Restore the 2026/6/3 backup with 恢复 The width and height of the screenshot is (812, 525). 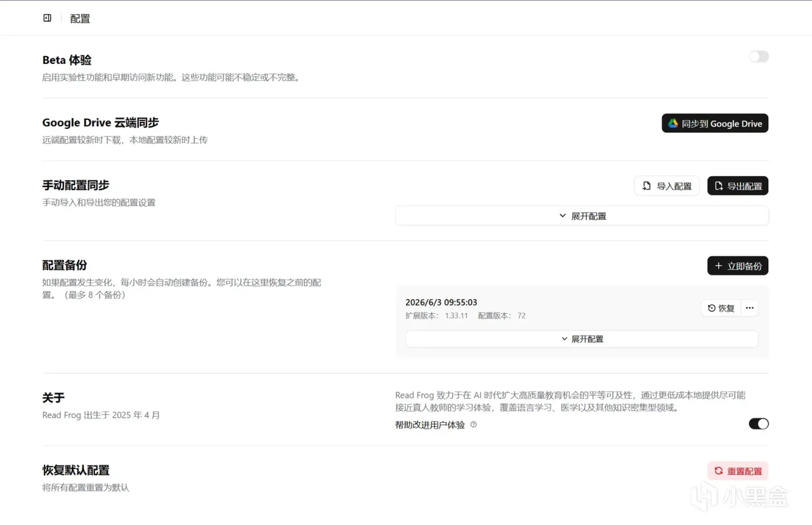[x=721, y=308]
